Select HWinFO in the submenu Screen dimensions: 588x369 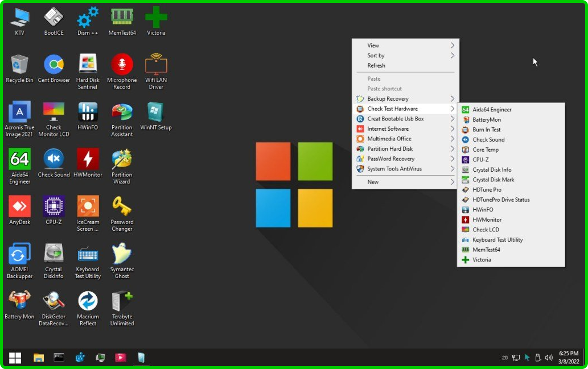click(x=511, y=210)
